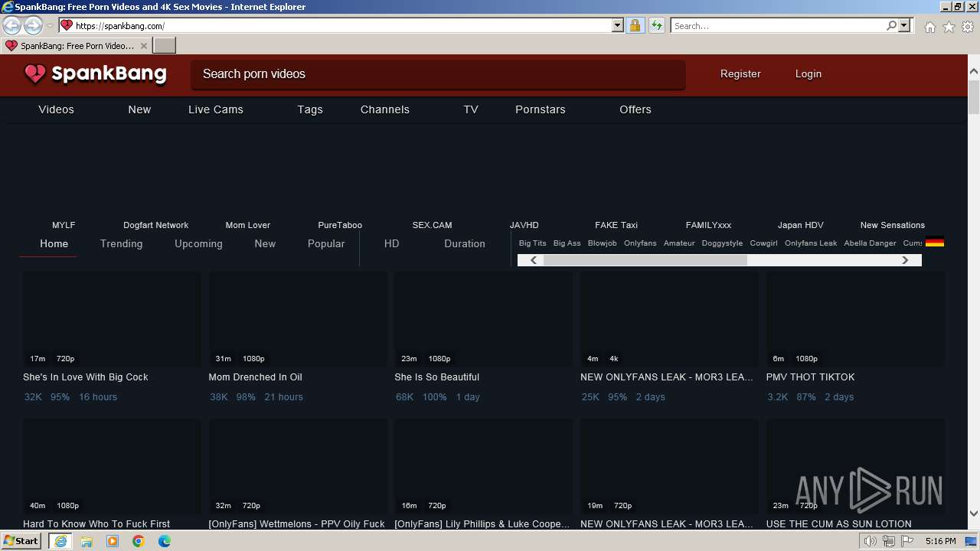Click the Login link

(x=808, y=74)
